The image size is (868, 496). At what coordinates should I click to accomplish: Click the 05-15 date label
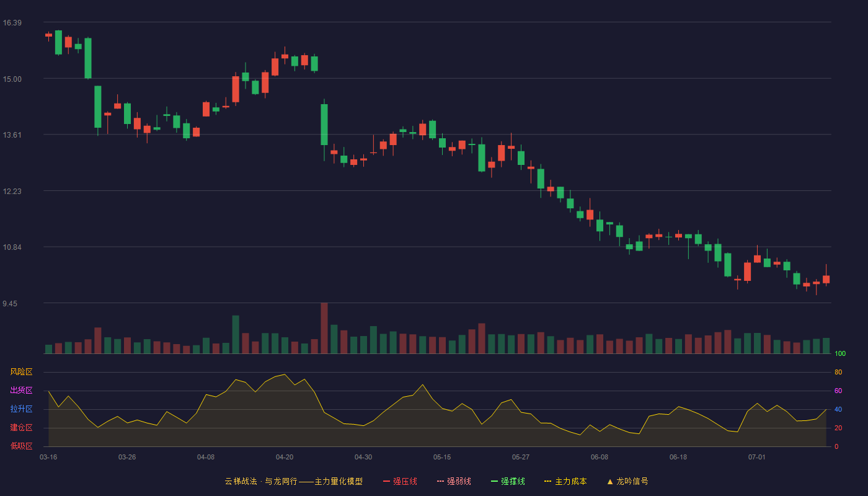442,457
